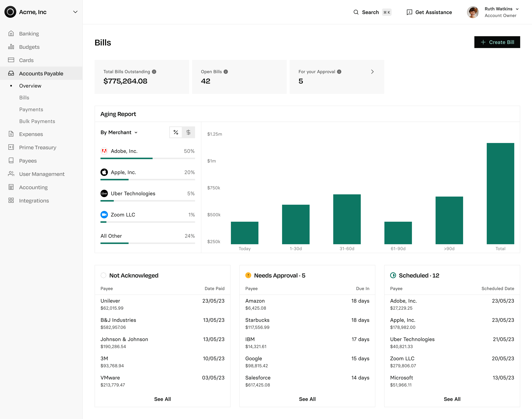Click the Budgets bar chart icon
Screen dimensions: 532x419
pos(11,47)
